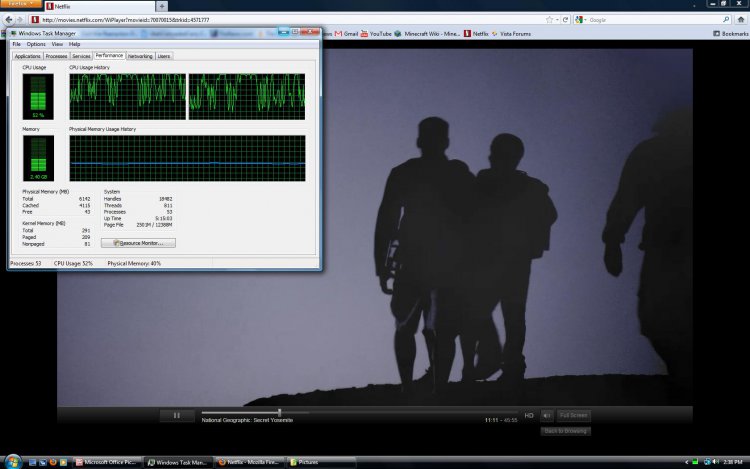Open the YouTube bookmark
The image size is (750, 469).
[x=376, y=34]
